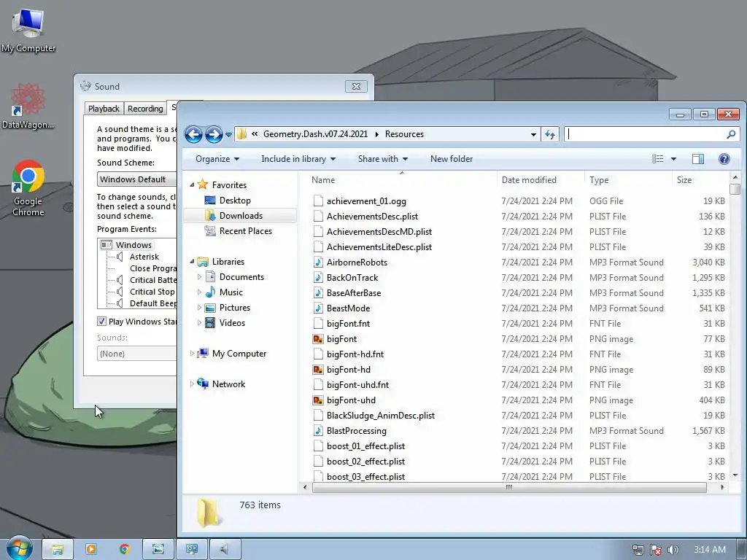Select the AirborneRobots MP3 file icon
This screenshot has height=560, width=747.
click(x=318, y=262)
